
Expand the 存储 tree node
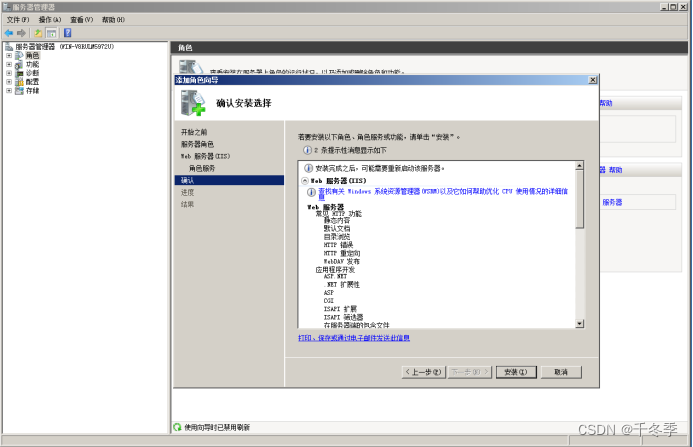pos(9,91)
